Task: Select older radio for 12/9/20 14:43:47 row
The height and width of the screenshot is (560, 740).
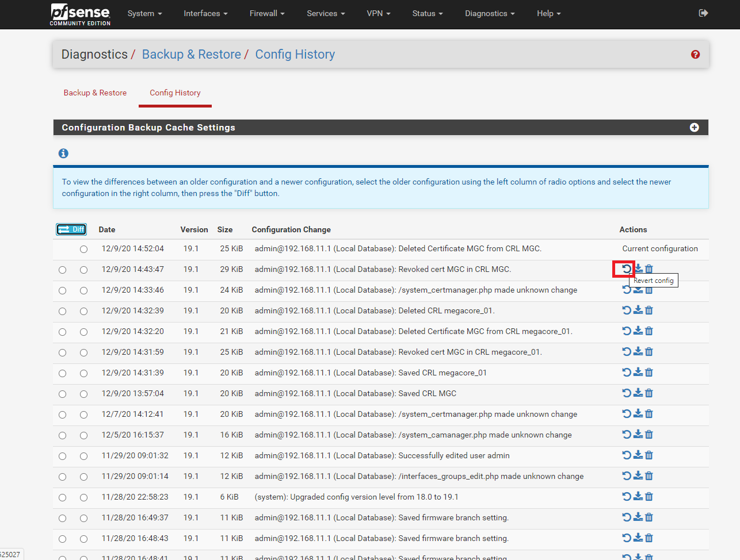Action: click(x=62, y=270)
